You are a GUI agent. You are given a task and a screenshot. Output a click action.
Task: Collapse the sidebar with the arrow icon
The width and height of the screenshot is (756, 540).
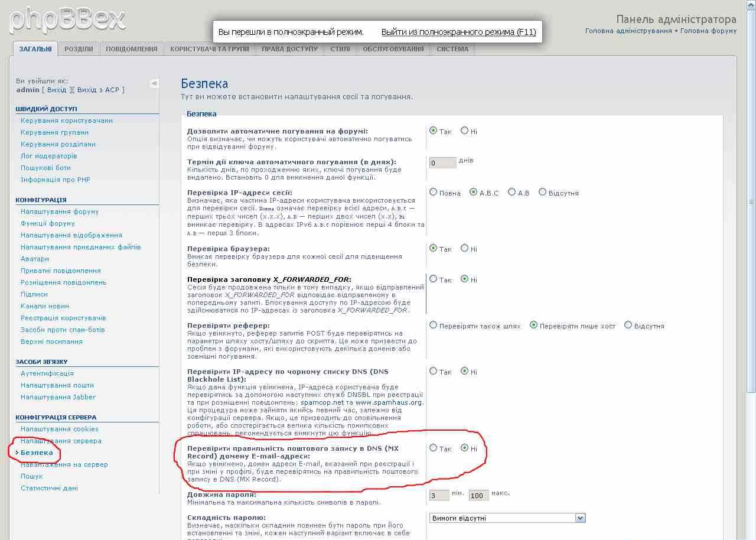click(x=154, y=83)
